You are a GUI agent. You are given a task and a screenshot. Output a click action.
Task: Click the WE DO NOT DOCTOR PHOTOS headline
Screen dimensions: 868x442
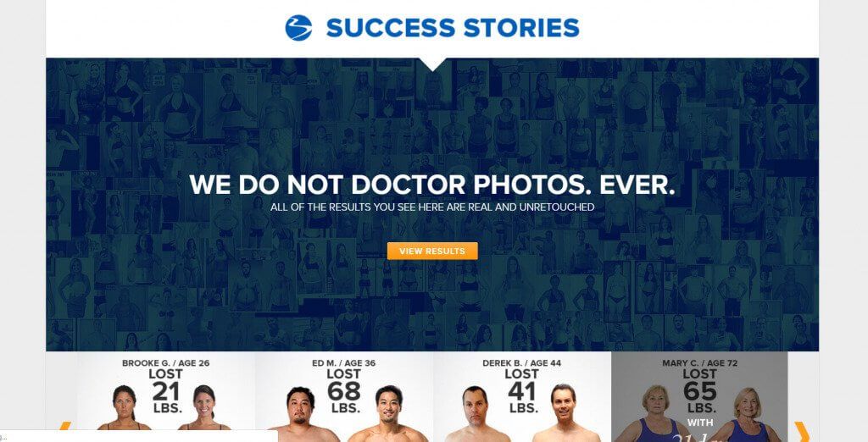tap(432, 185)
